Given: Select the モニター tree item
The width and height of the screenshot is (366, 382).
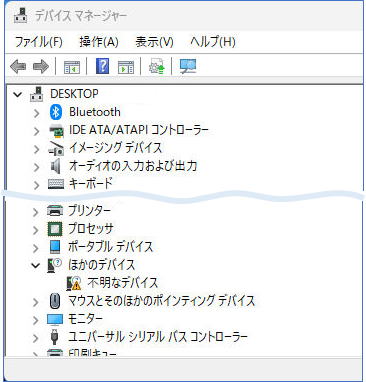Looking at the screenshot, I should [x=85, y=319].
